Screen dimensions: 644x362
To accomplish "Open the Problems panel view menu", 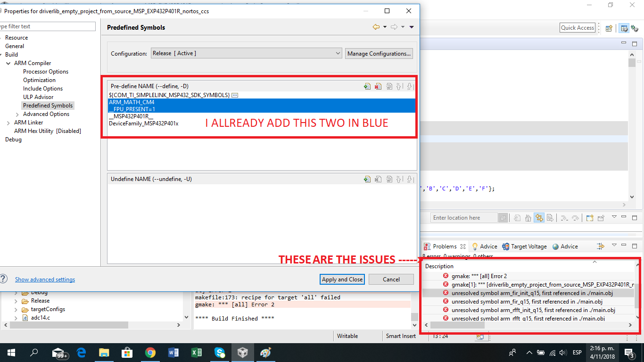I will click(614, 245).
